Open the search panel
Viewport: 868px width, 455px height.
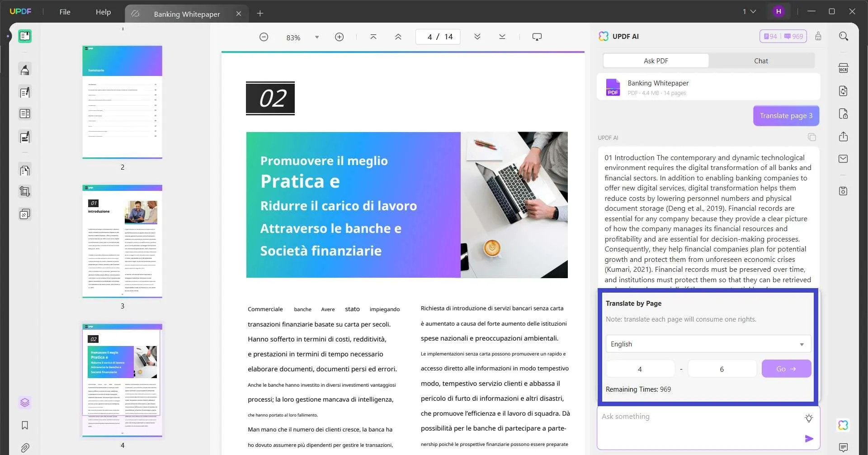[x=844, y=36]
